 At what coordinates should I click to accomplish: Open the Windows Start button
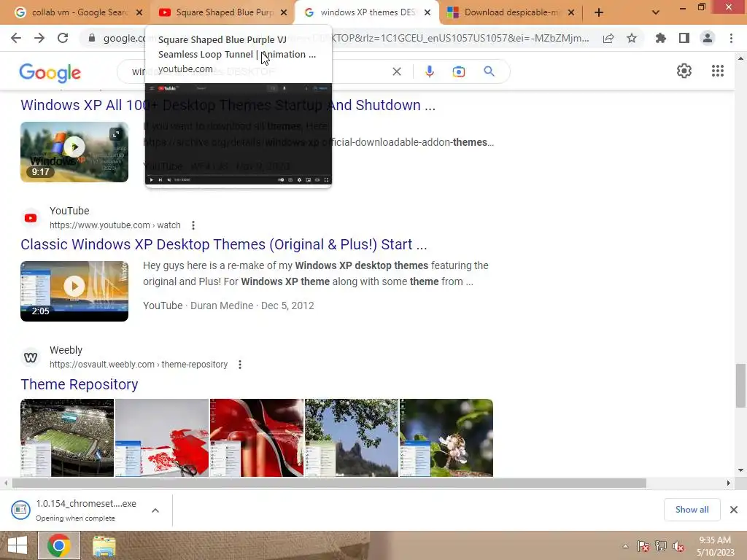pos(18,545)
